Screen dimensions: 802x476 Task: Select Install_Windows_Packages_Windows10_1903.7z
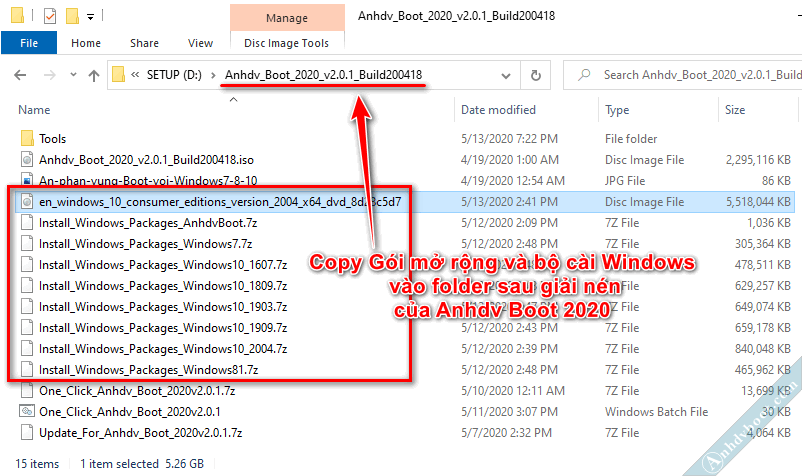coord(163,307)
